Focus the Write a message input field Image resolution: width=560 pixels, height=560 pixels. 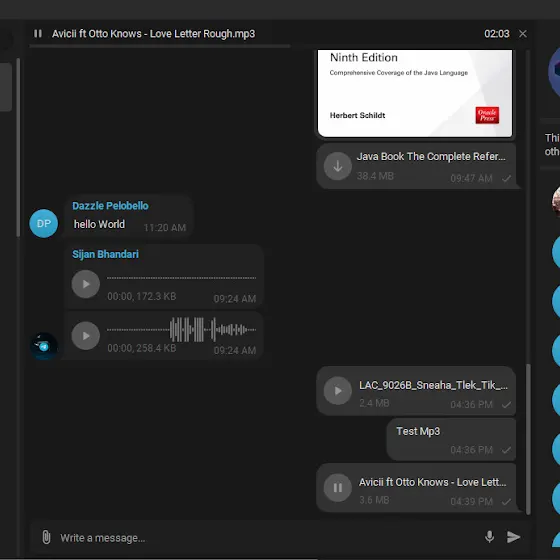pyautogui.click(x=268, y=538)
